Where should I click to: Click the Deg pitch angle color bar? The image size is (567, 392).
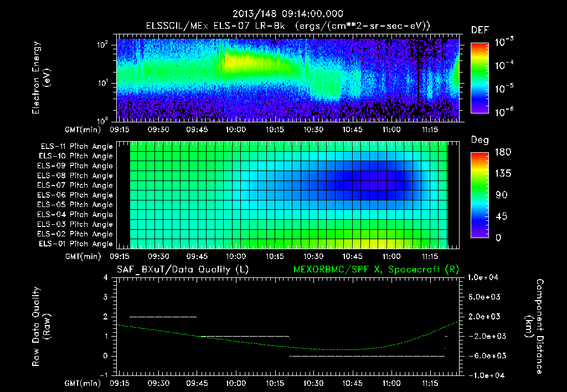click(x=480, y=195)
